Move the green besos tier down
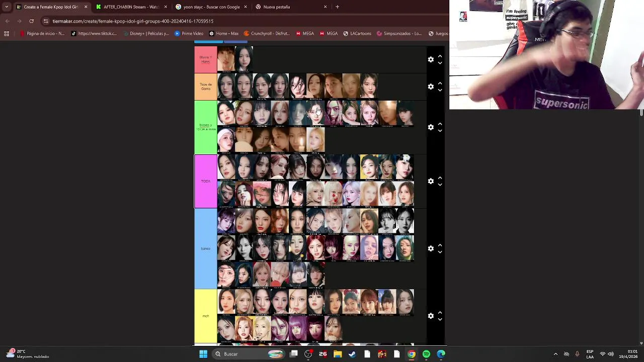This screenshot has width=644, height=362. click(x=440, y=131)
